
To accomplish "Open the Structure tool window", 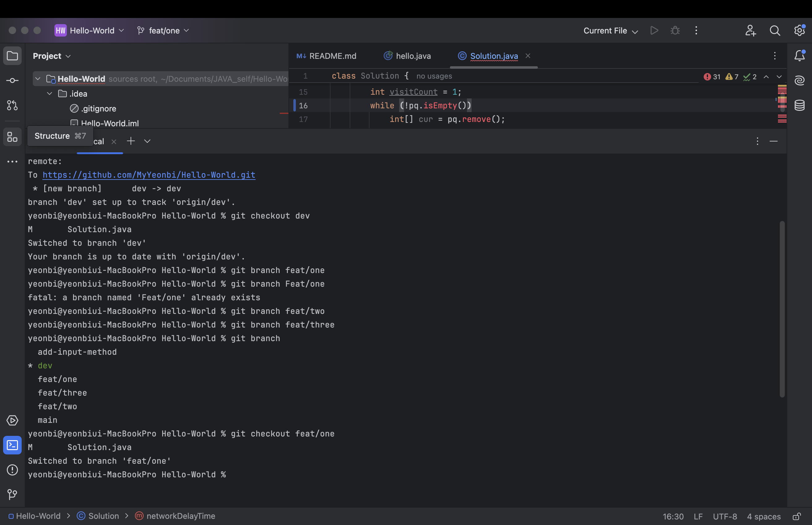I will point(12,137).
